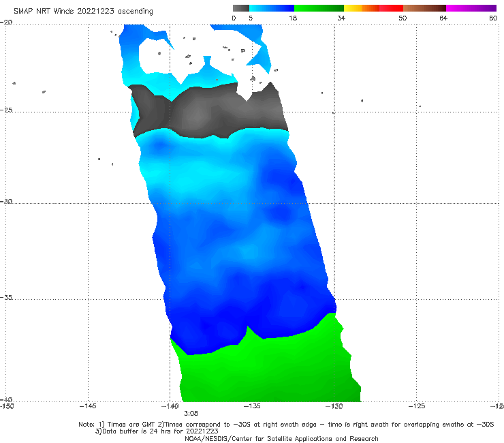Click the latitude label '-20'

[6, 22]
